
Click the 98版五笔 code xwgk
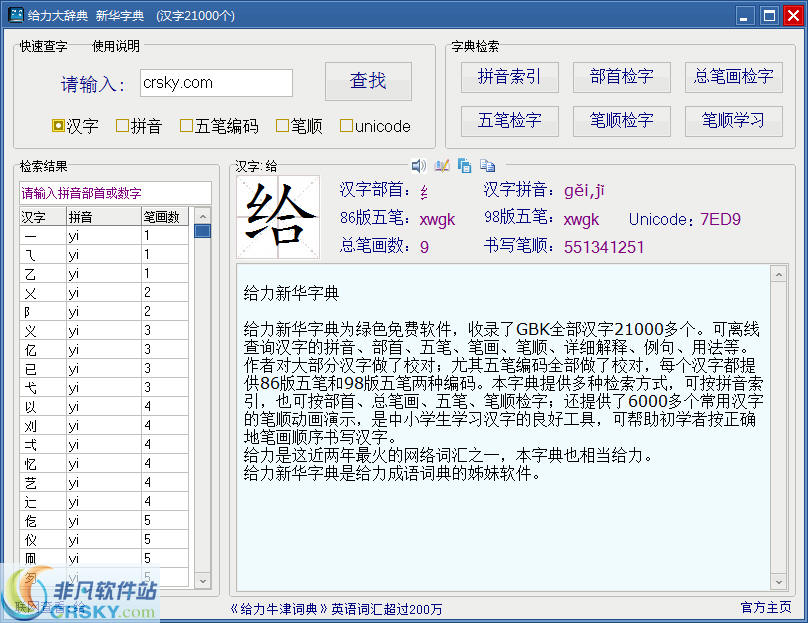(581, 220)
